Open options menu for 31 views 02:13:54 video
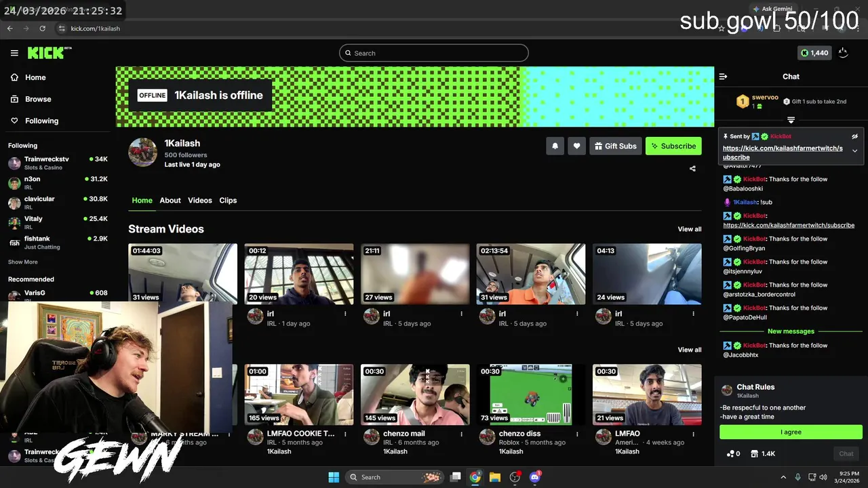Viewport: 868px width, 488px height. (x=577, y=314)
